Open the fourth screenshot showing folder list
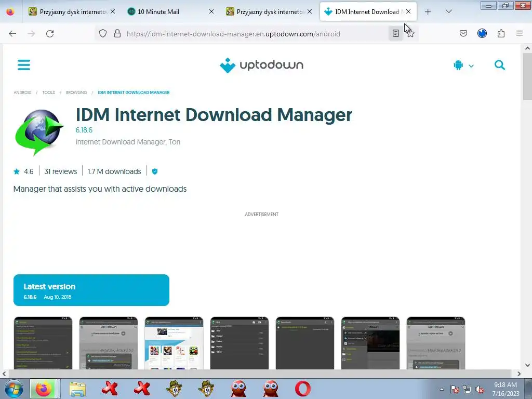 coord(240,343)
